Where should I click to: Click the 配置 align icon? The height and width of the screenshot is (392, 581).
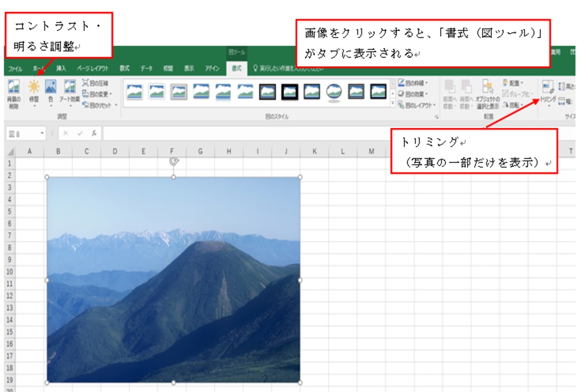[x=506, y=83]
